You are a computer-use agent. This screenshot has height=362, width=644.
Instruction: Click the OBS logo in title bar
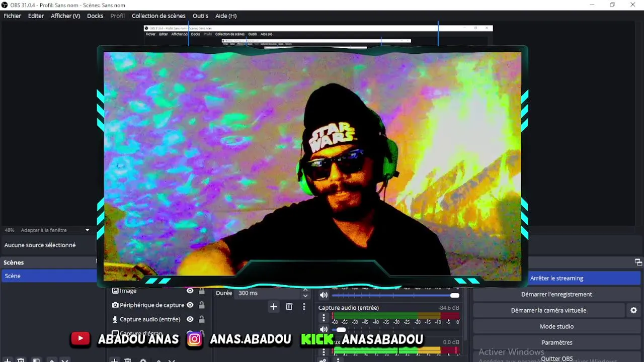click(x=5, y=5)
